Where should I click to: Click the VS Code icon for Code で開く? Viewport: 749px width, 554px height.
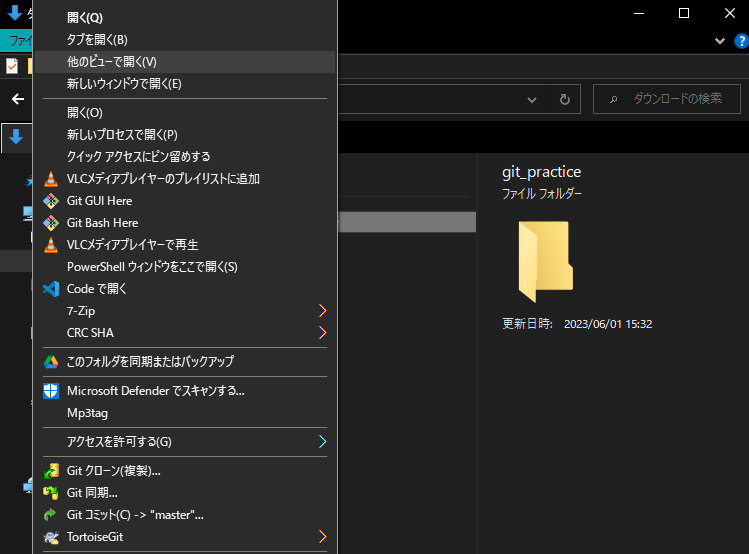pyautogui.click(x=51, y=288)
